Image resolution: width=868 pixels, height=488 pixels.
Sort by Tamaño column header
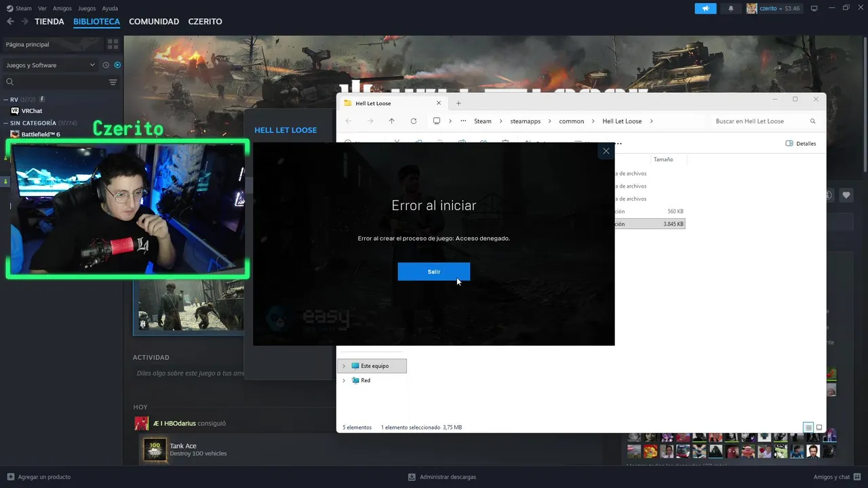(x=663, y=159)
